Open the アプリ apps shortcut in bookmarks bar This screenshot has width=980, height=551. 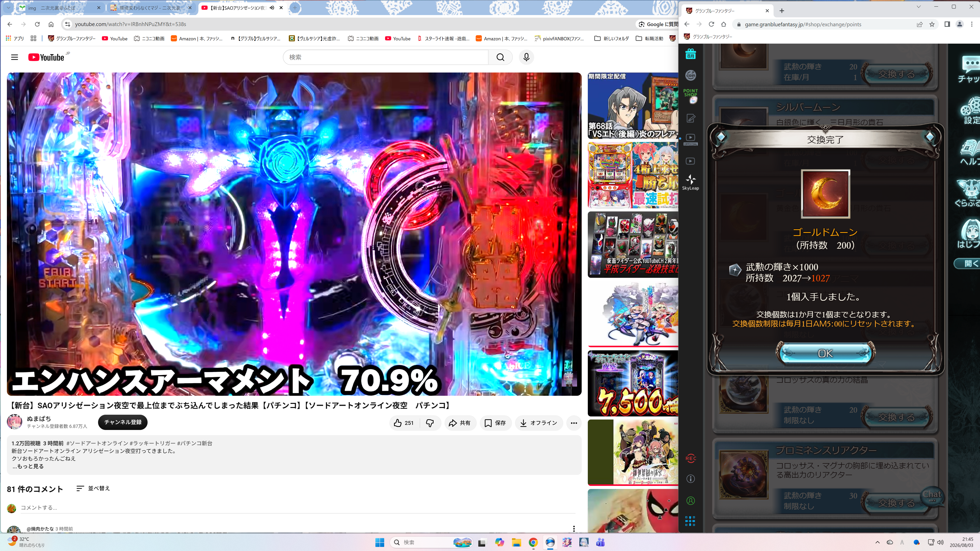click(15, 39)
